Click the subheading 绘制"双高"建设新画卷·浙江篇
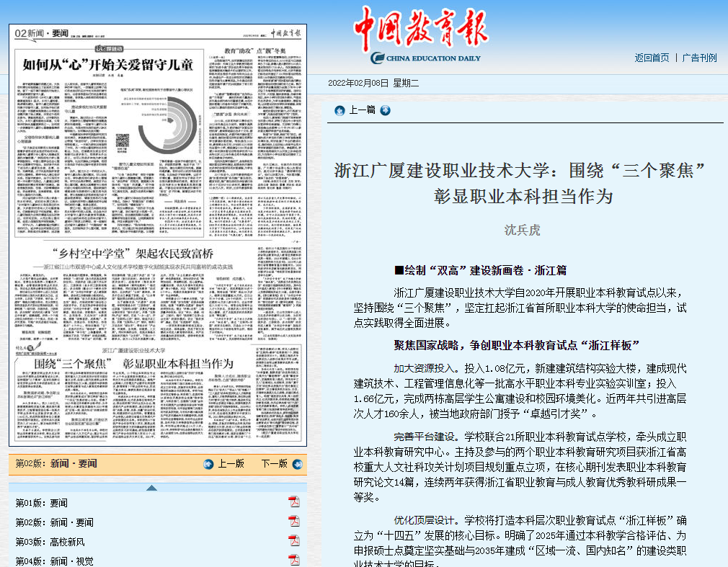 [480, 270]
